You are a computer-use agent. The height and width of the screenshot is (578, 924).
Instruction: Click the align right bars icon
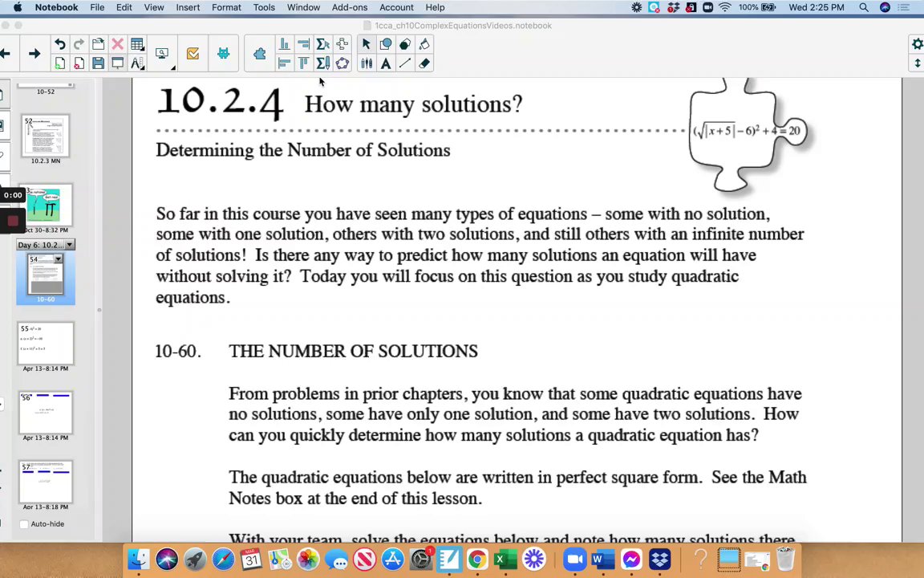point(303,44)
